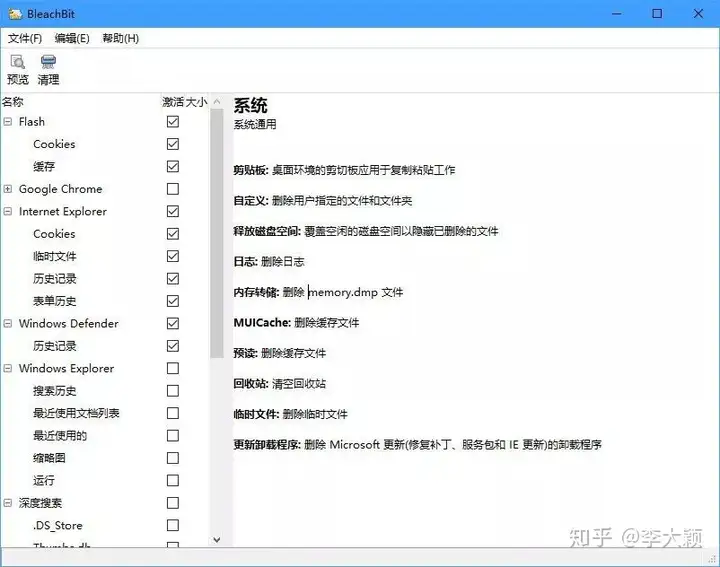
Task: Collapse the Flash tree node
Action: coord(8,122)
